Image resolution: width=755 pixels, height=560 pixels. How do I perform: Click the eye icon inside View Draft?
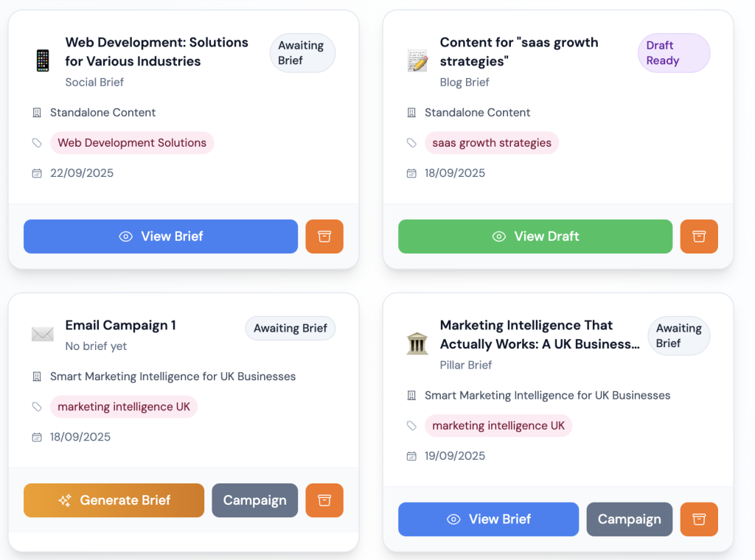tap(499, 236)
